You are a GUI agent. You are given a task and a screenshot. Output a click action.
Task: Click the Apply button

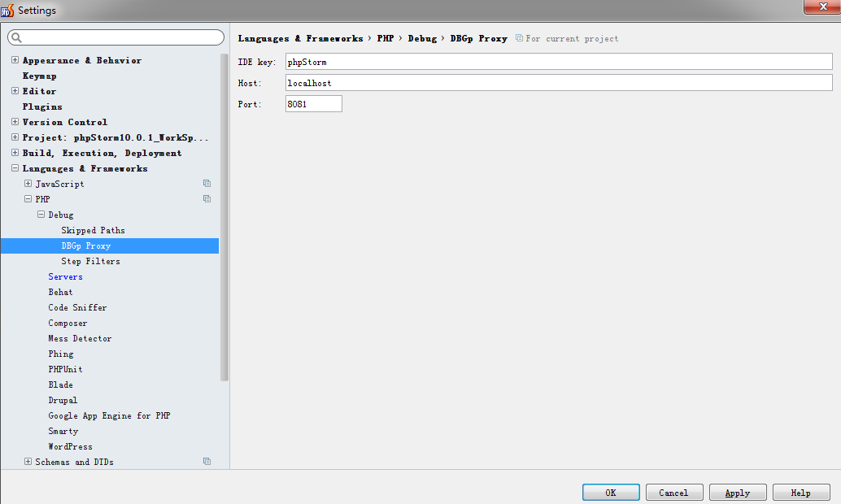(738, 493)
